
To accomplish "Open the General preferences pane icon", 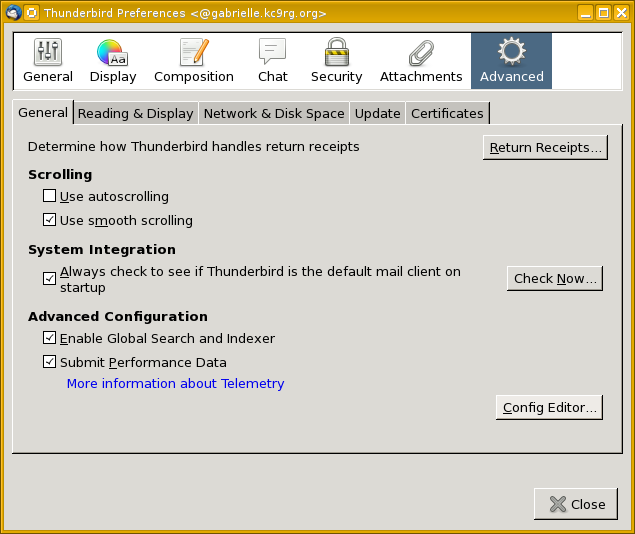I will point(48,61).
